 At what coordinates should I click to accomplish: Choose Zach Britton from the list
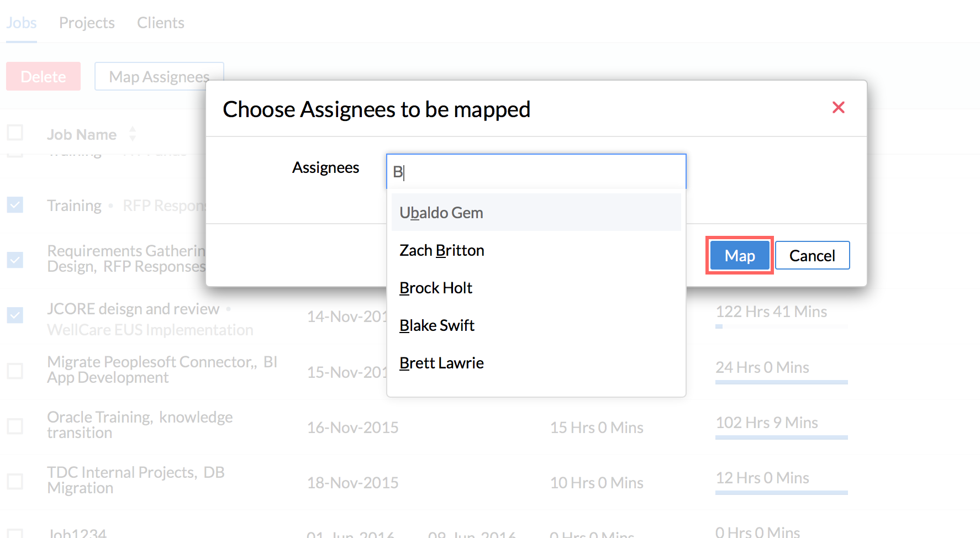(441, 250)
